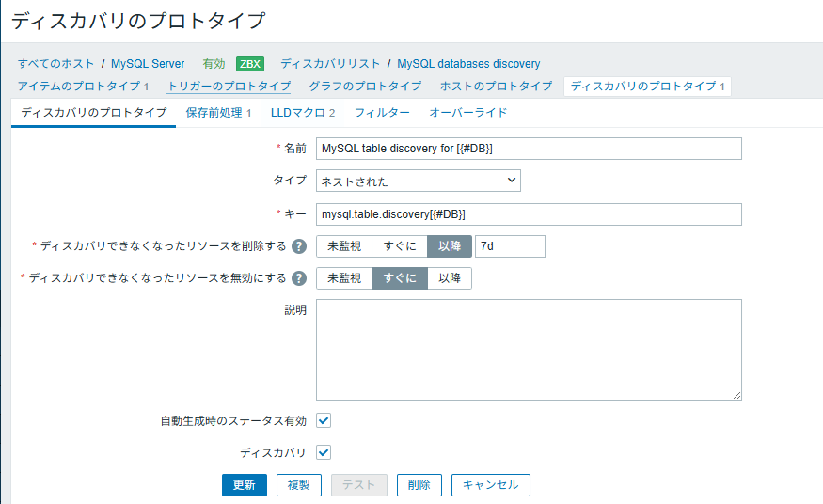This screenshot has width=823, height=504.
Task: Open グラフのプロトタイプ navigation link
Action: pyautogui.click(x=365, y=86)
